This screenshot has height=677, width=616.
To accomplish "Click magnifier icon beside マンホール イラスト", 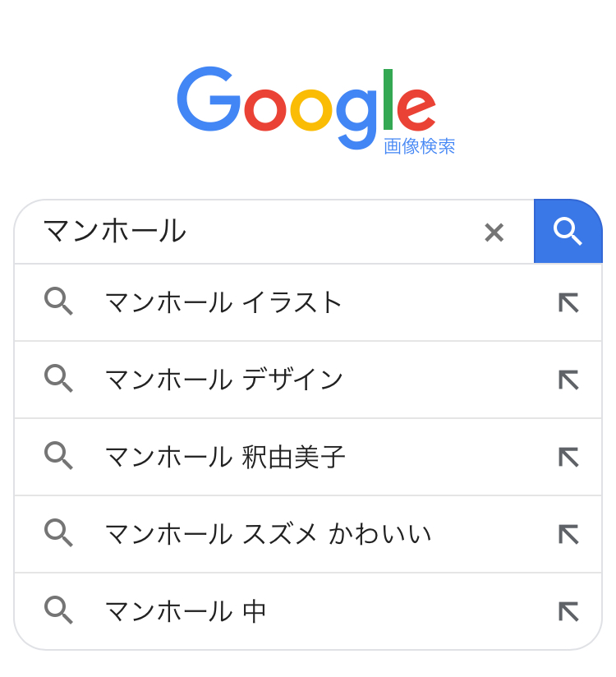I will pyautogui.click(x=58, y=302).
